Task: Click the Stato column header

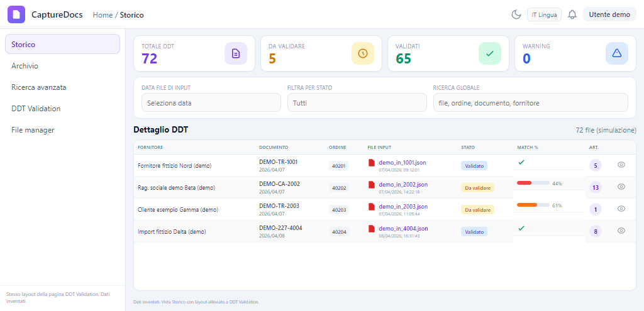Action: click(468, 147)
